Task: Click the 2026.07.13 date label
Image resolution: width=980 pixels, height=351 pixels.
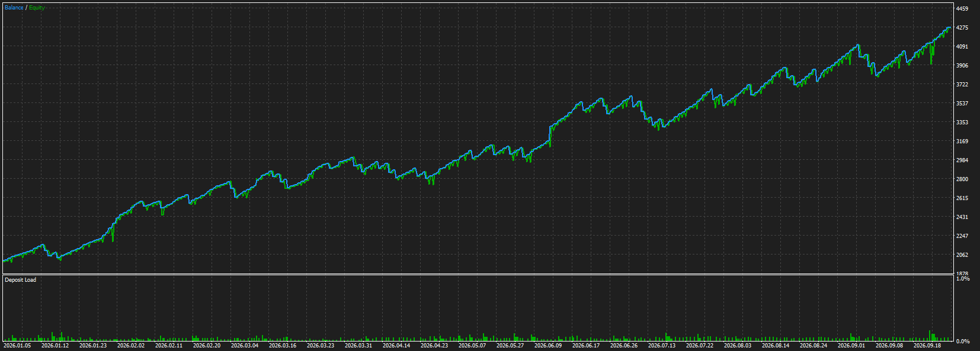Action: 662,346
